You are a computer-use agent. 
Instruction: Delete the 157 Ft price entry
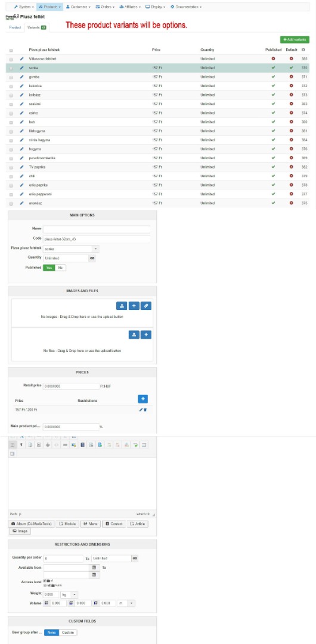145,410
